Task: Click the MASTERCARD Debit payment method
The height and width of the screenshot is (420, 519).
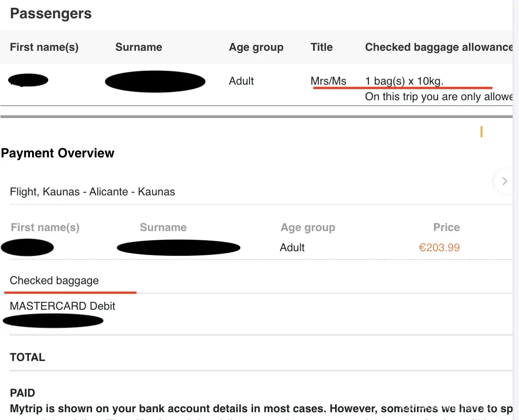Action: pyautogui.click(x=63, y=306)
